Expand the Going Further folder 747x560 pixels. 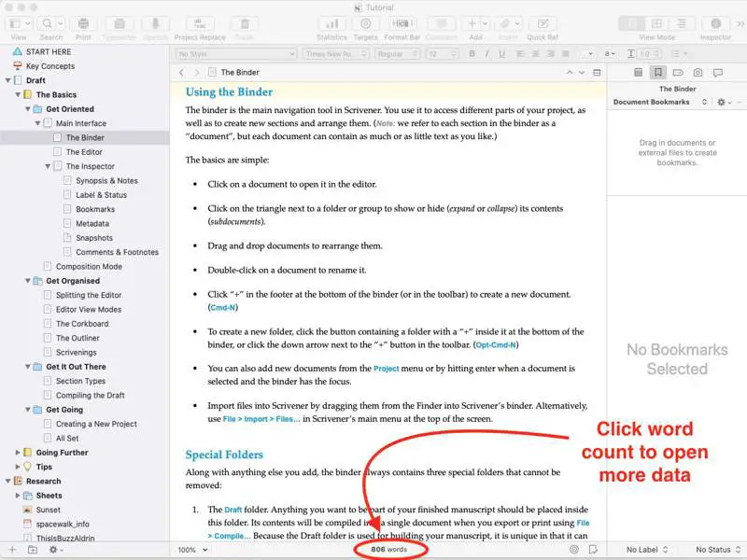18,453
